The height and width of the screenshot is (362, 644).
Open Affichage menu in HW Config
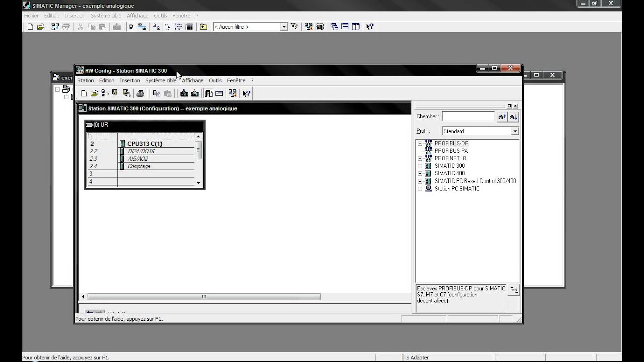(193, 80)
